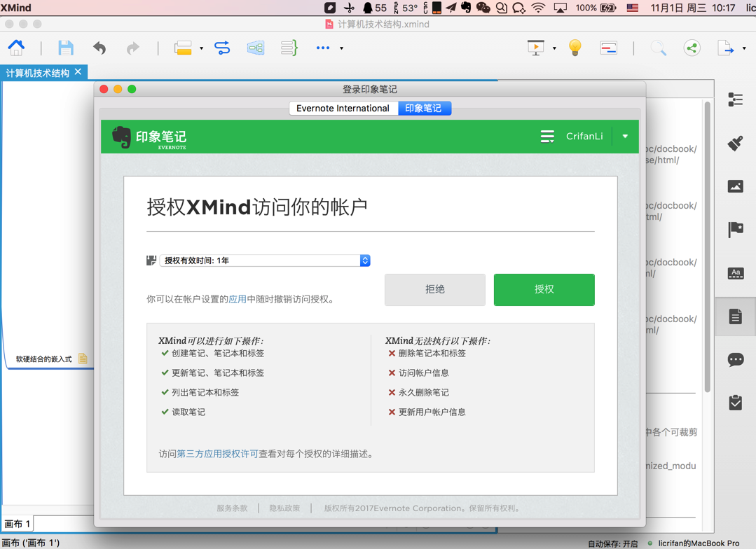
Task: Open 应用 account settings link
Action: tap(238, 299)
